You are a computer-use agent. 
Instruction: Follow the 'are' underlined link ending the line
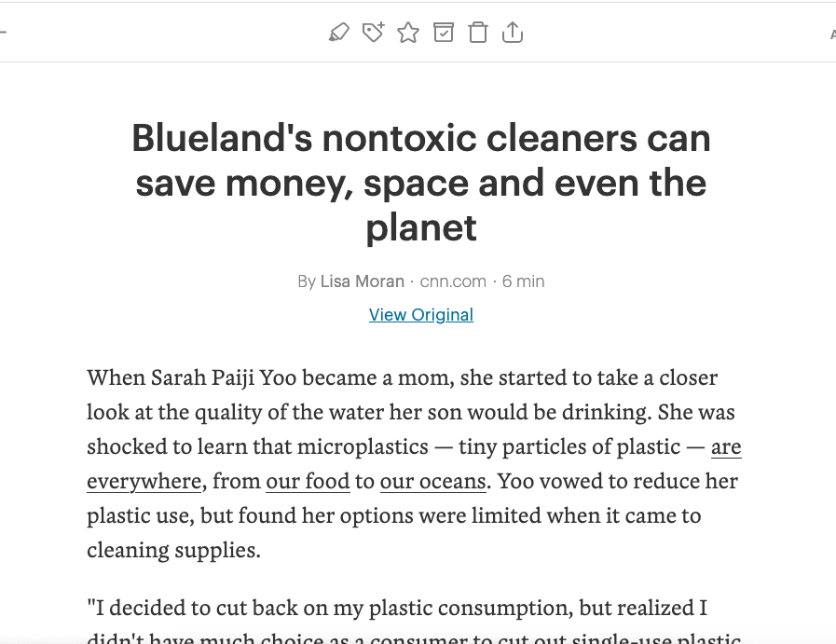click(x=726, y=446)
